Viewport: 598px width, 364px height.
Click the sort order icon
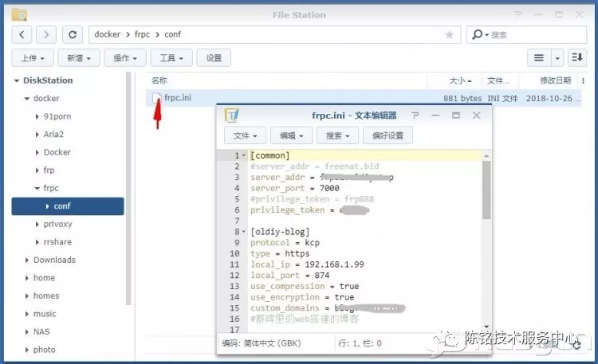(577, 57)
